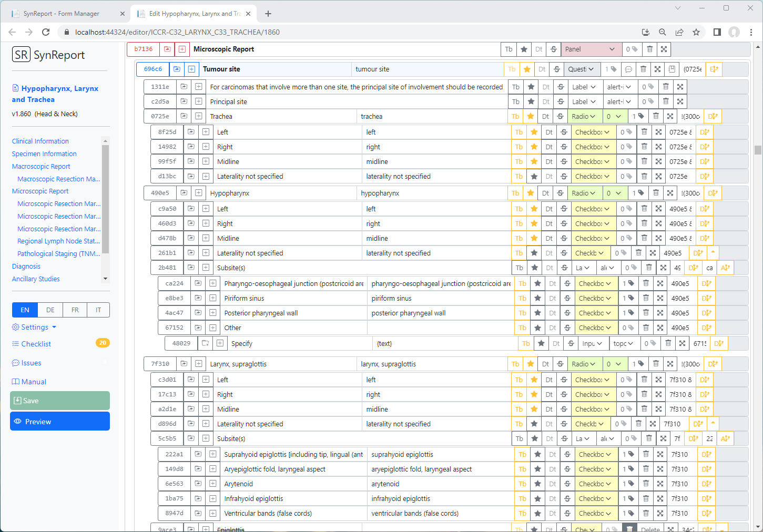Screen dimensions: 763x532
Task: Click the branch icon on Larynx, supraglottis row
Action: pyautogui.click(x=713, y=364)
